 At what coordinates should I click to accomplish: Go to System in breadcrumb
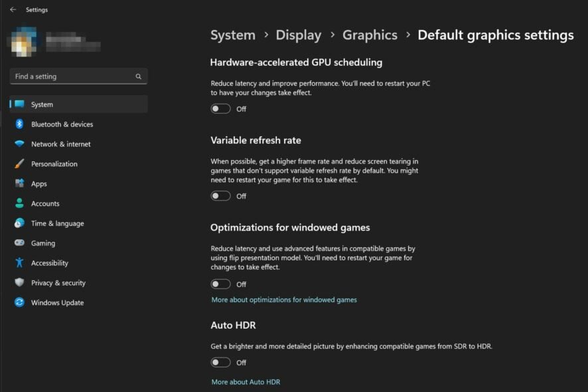pyautogui.click(x=233, y=35)
